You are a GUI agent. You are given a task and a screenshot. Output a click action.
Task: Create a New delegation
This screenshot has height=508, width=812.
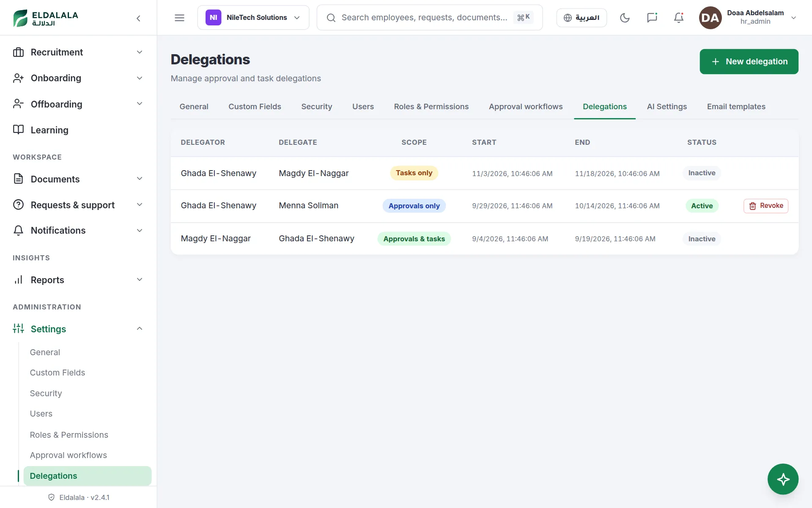click(x=749, y=62)
